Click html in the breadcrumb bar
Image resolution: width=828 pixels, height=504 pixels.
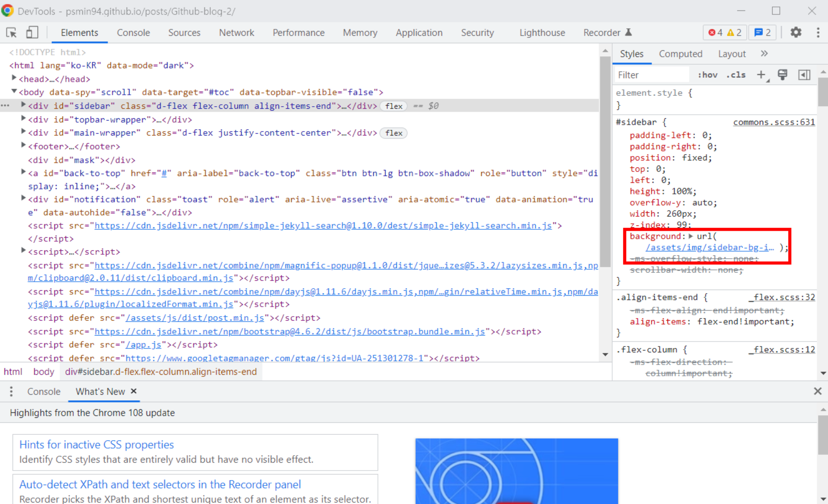coord(13,371)
